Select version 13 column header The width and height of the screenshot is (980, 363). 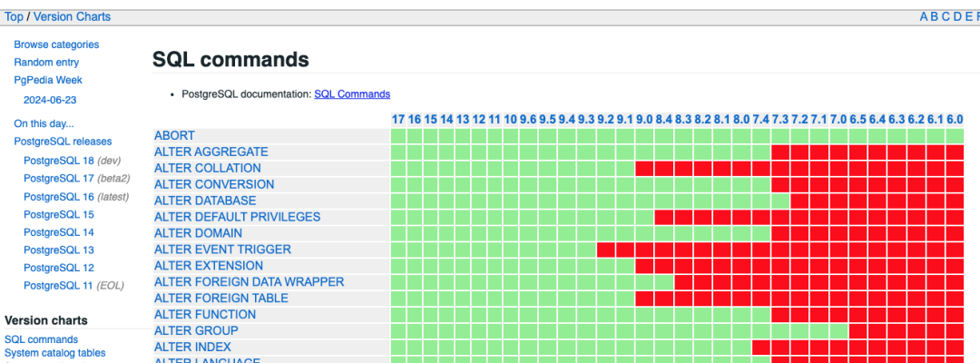coord(463,119)
